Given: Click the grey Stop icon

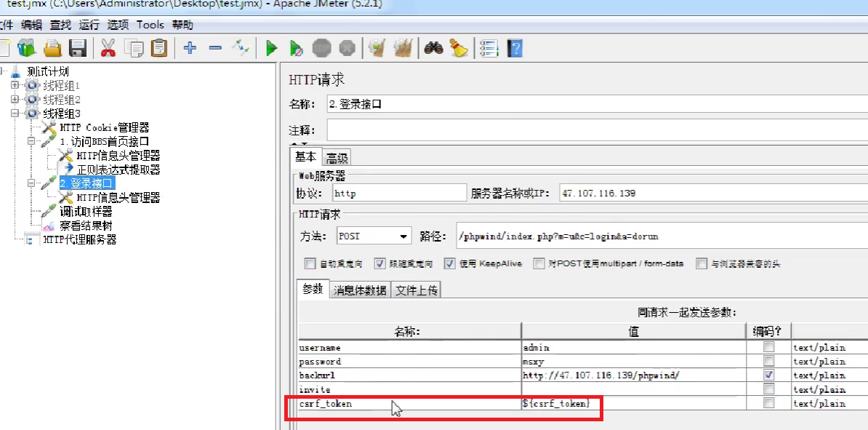Looking at the screenshot, I should [x=321, y=48].
